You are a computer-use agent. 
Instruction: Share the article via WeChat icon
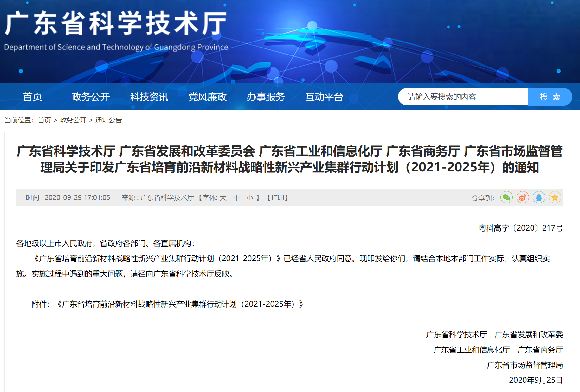click(506, 197)
